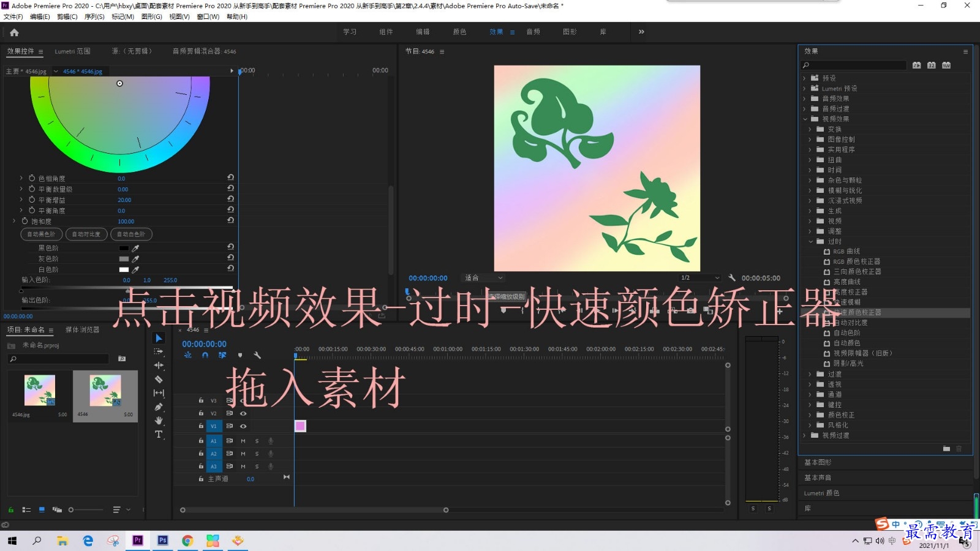This screenshot has height=551, width=980.
Task: Select the Slip tool
Action: click(159, 393)
